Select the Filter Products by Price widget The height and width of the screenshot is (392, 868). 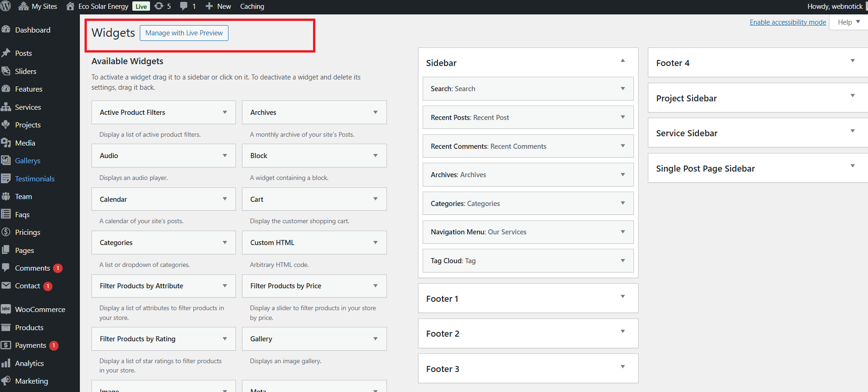tap(314, 286)
